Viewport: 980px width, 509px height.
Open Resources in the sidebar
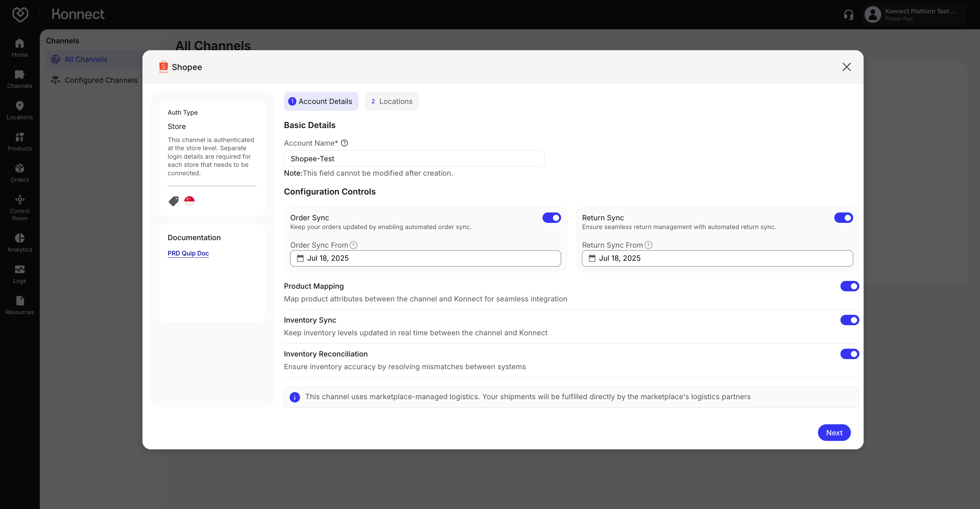pyautogui.click(x=20, y=305)
